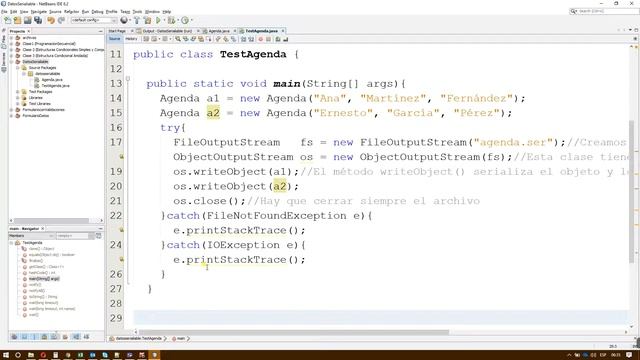The image size is (640, 360).
Task: Select TestAgenda.java in the Projects tree
Action: pos(55,86)
